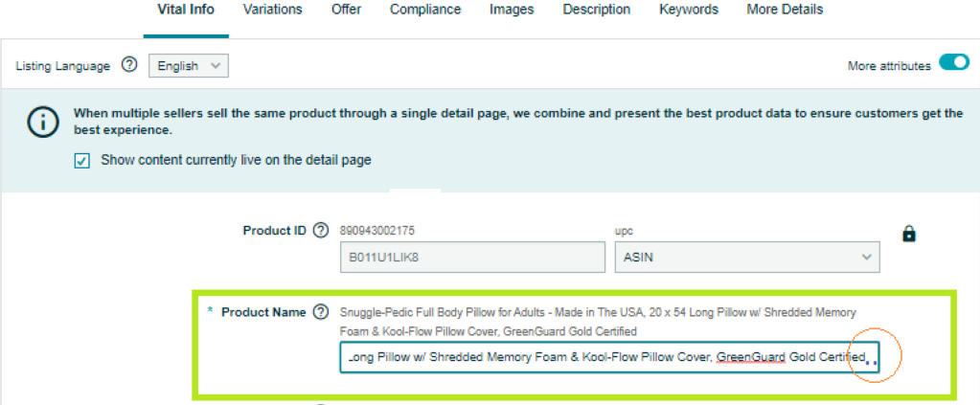
Task: Click the help icon beside Product Name
Action: [321, 312]
